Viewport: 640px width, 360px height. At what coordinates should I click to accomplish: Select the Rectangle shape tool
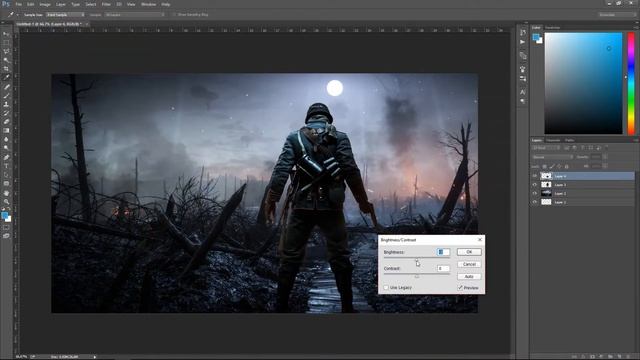pyautogui.click(x=6, y=184)
